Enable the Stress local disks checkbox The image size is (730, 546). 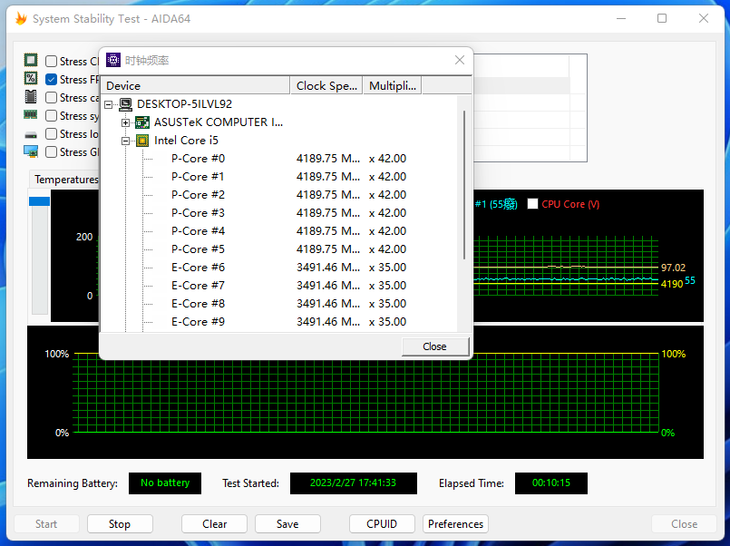point(51,134)
